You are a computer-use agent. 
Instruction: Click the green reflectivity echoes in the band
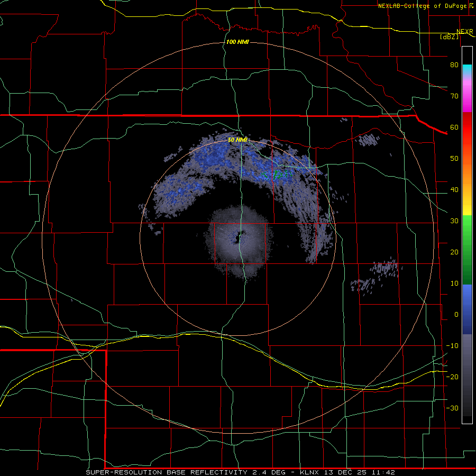pos(277,174)
